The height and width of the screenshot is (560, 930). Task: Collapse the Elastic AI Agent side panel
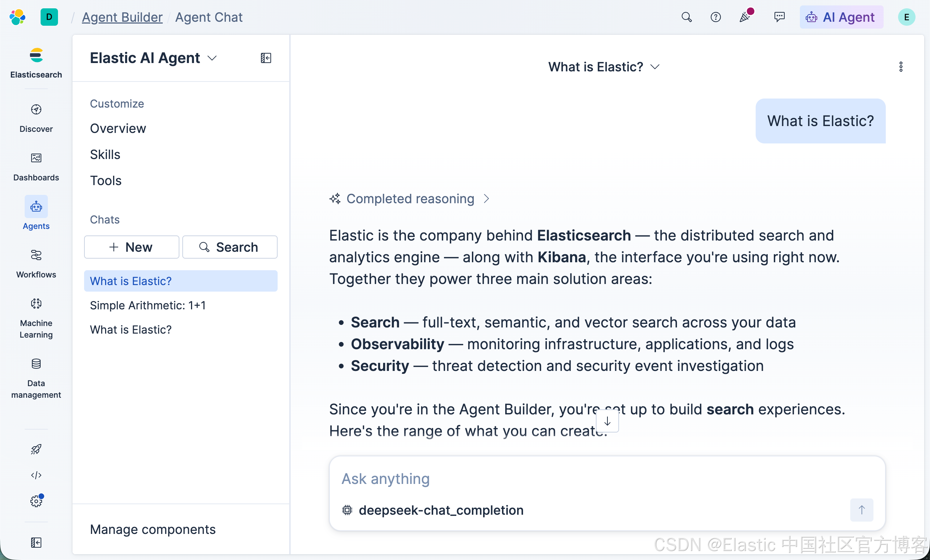click(x=266, y=58)
